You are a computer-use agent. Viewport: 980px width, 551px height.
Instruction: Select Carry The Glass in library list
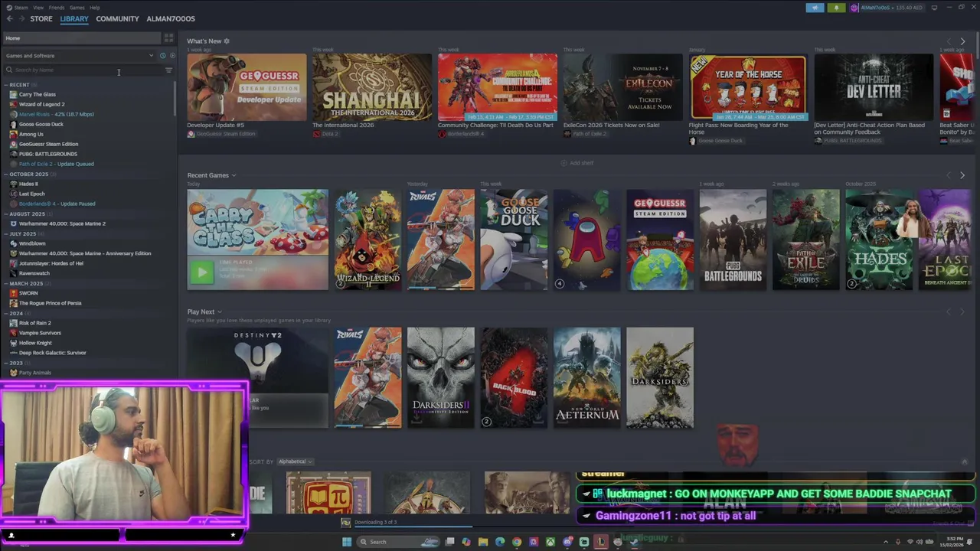coord(37,95)
